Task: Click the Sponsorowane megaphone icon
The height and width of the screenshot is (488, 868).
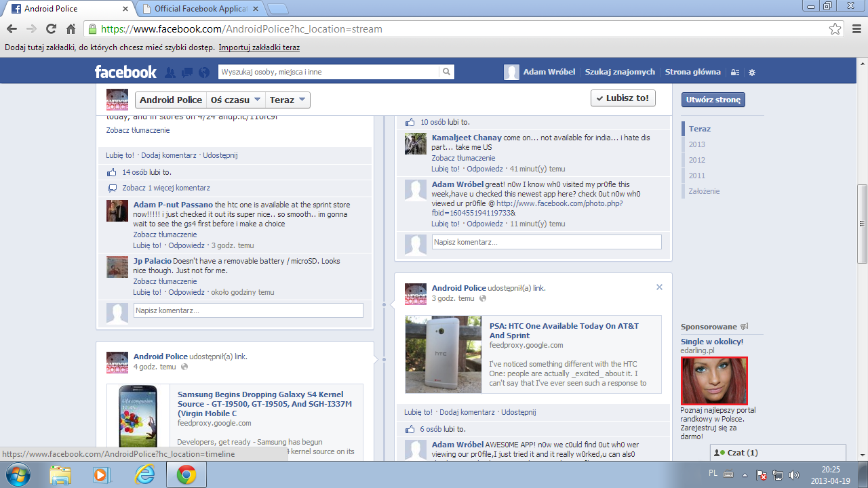Action: [x=744, y=327]
